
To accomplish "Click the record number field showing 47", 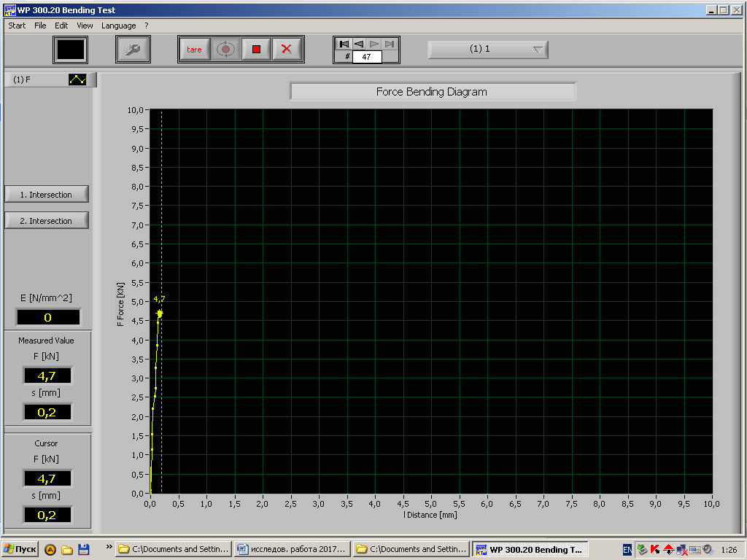I will [367, 57].
